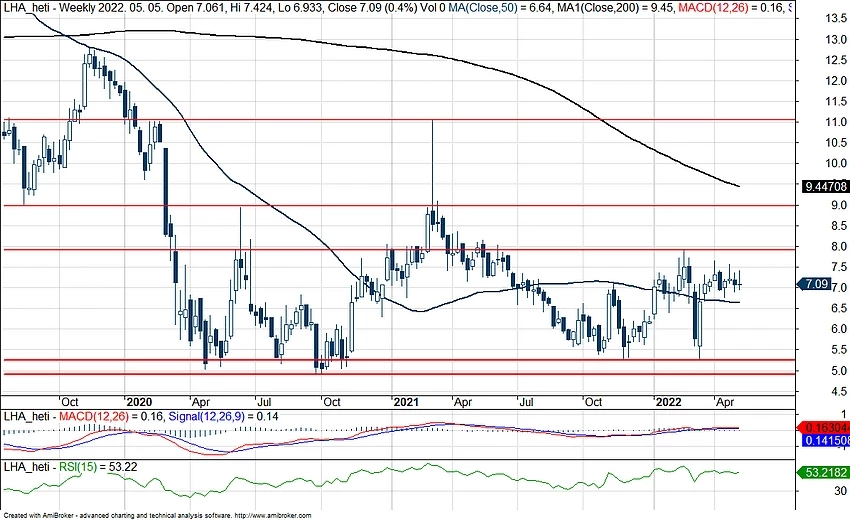Click the 'MA(Close,50) = 6.64' legend text
Screen dimensions: 850x520
tap(498, 8)
